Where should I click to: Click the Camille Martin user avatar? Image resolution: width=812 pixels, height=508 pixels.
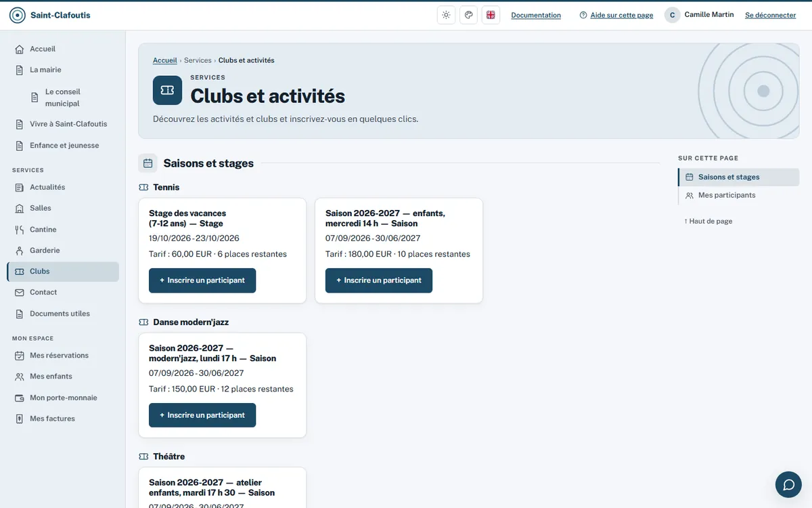672,15
